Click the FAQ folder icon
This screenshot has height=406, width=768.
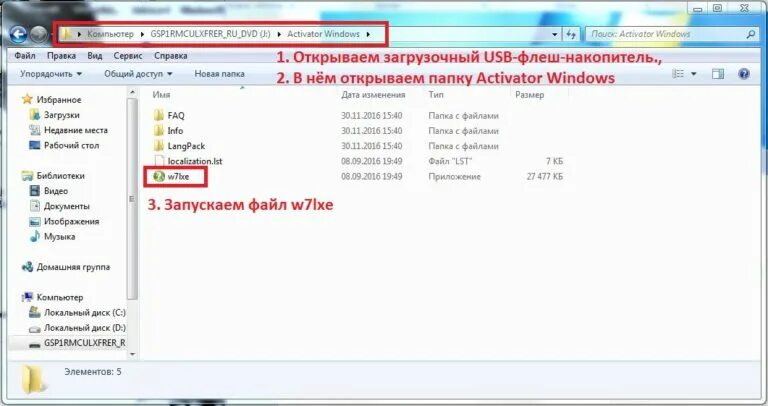click(159, 116)
